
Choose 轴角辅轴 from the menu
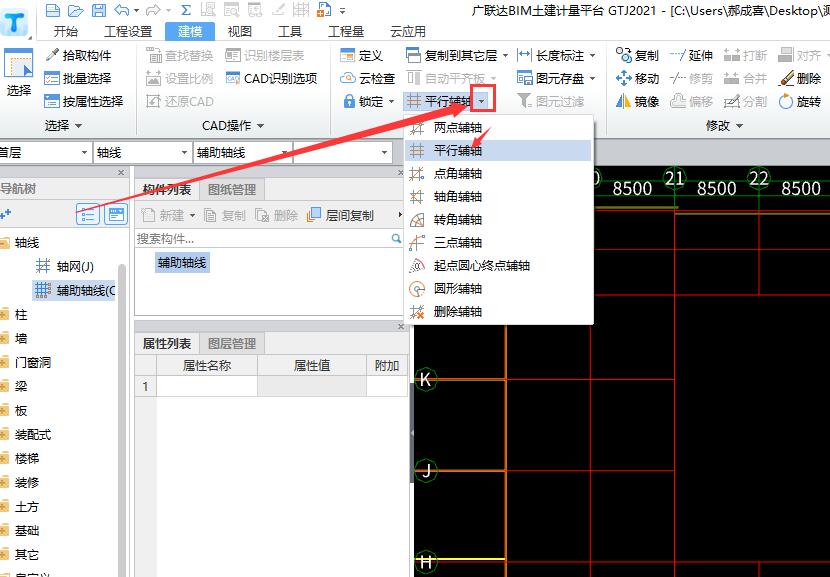tap(498, 197)
